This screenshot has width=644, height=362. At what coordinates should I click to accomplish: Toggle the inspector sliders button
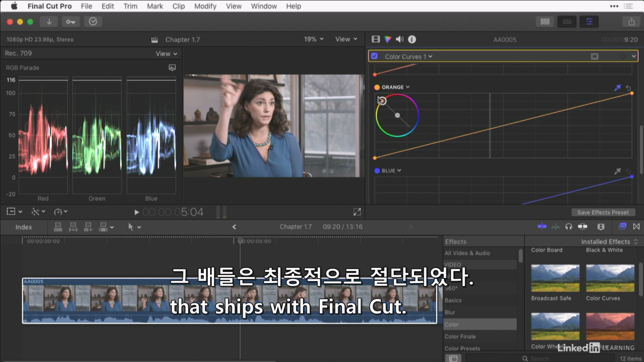click(589, 22)
